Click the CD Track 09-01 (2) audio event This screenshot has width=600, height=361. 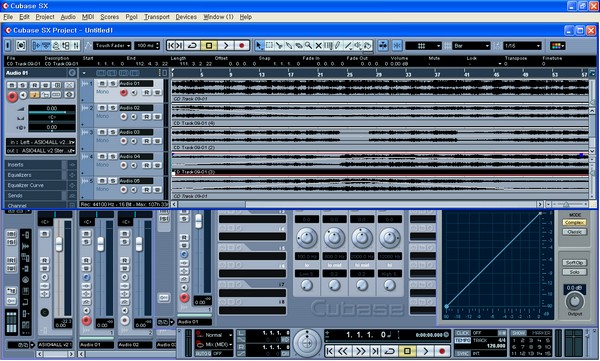[380, 140]
